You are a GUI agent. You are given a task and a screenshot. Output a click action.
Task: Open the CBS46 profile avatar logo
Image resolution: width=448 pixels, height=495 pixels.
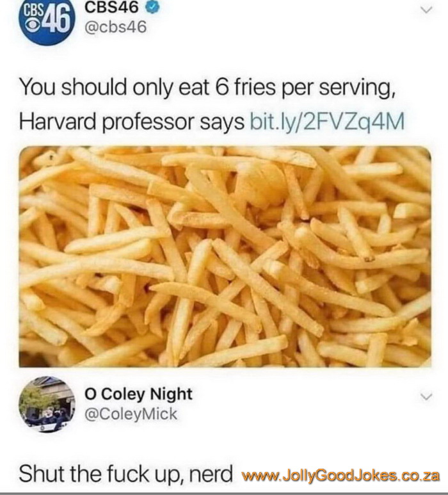(x=47, y=20)
